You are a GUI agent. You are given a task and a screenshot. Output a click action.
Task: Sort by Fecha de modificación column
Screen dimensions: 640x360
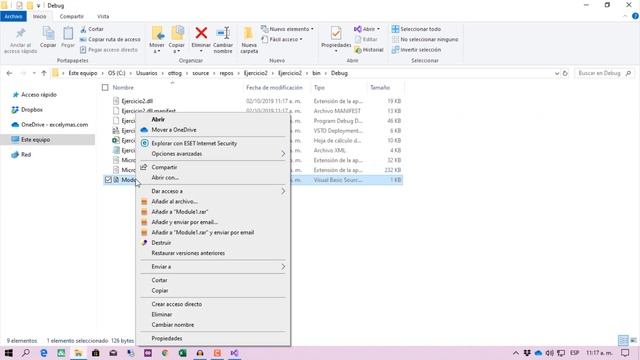pyautogui.click(x=274, y=87)
